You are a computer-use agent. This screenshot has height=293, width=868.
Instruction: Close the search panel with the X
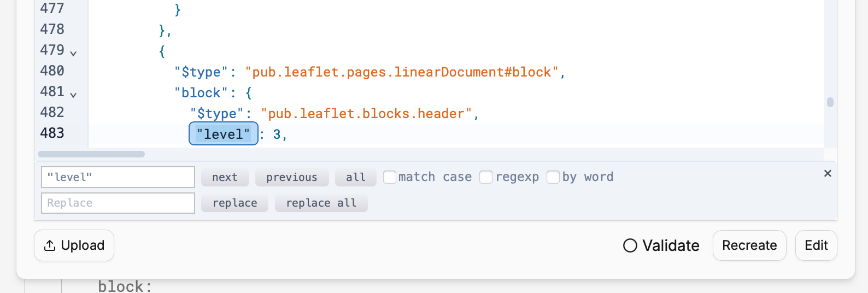point(828,173)
